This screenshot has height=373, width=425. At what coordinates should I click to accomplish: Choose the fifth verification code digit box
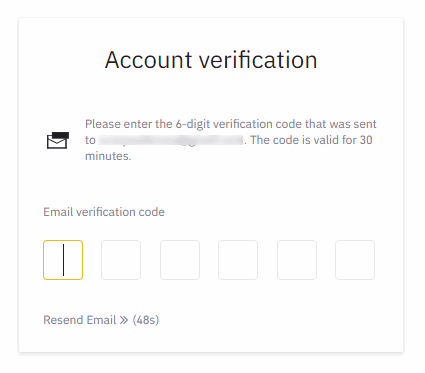[x=297, y=260]
